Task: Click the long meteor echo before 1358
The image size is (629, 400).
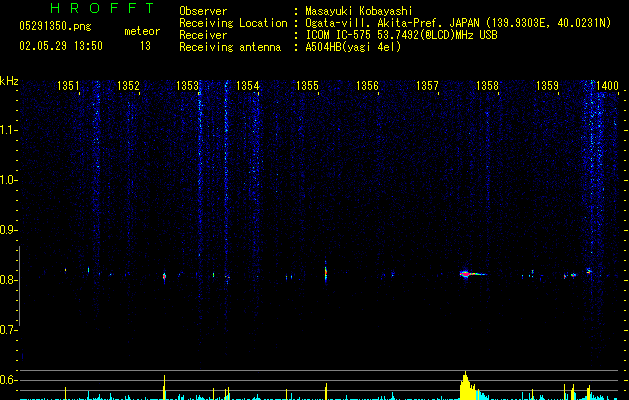Action: (x=473, y=274)
